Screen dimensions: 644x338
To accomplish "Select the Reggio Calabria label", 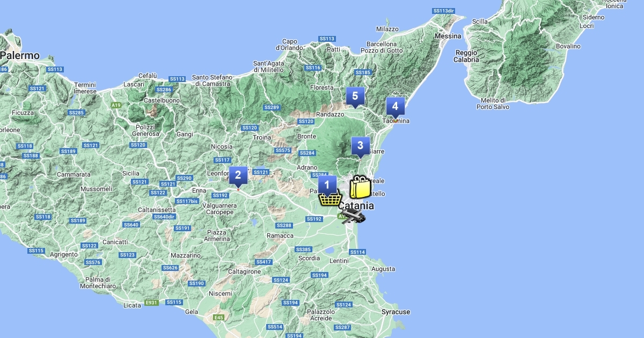I will 466,56.
